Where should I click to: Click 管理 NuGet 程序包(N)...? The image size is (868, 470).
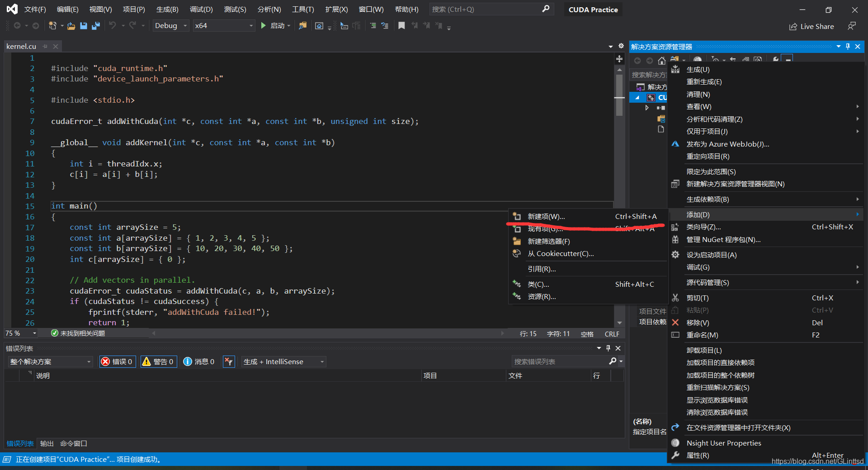[x=766, y=239]
